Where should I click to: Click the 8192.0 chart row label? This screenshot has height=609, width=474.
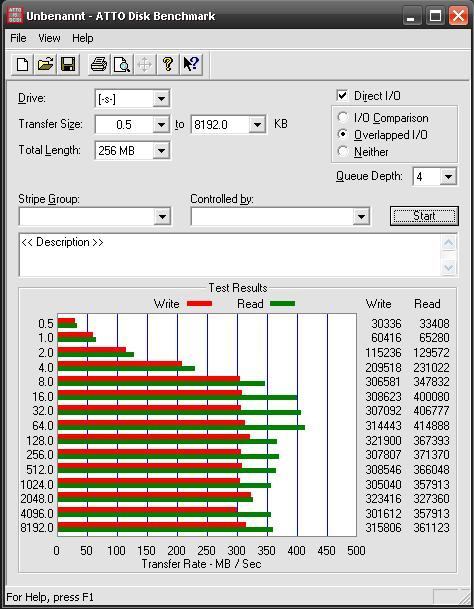click(x=37, y=527)
